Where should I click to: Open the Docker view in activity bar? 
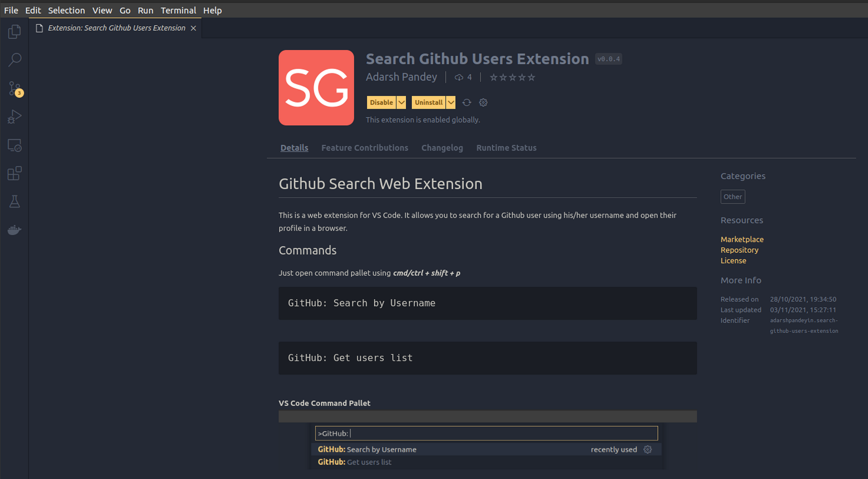point(14,230)
